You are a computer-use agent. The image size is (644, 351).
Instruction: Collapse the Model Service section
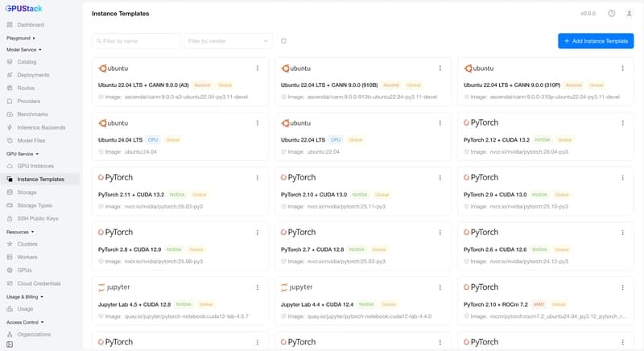coord(24,50)
